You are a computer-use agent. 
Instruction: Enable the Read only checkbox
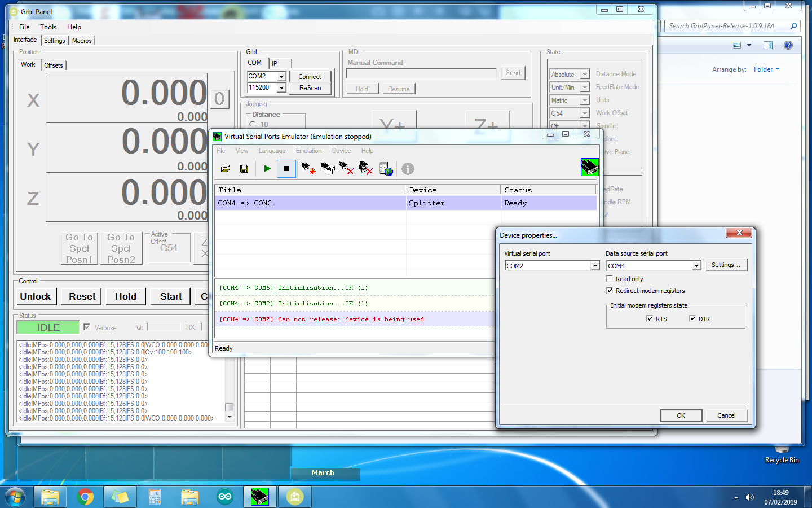[610, 278]
